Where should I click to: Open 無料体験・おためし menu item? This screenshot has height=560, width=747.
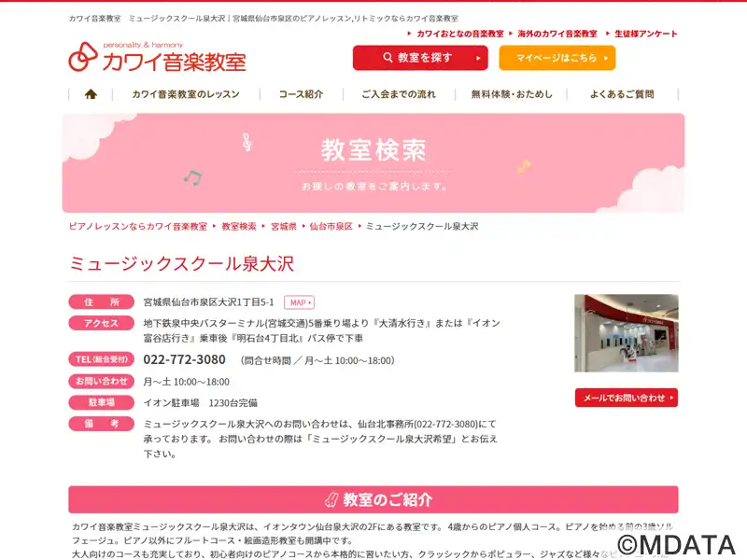512,94
